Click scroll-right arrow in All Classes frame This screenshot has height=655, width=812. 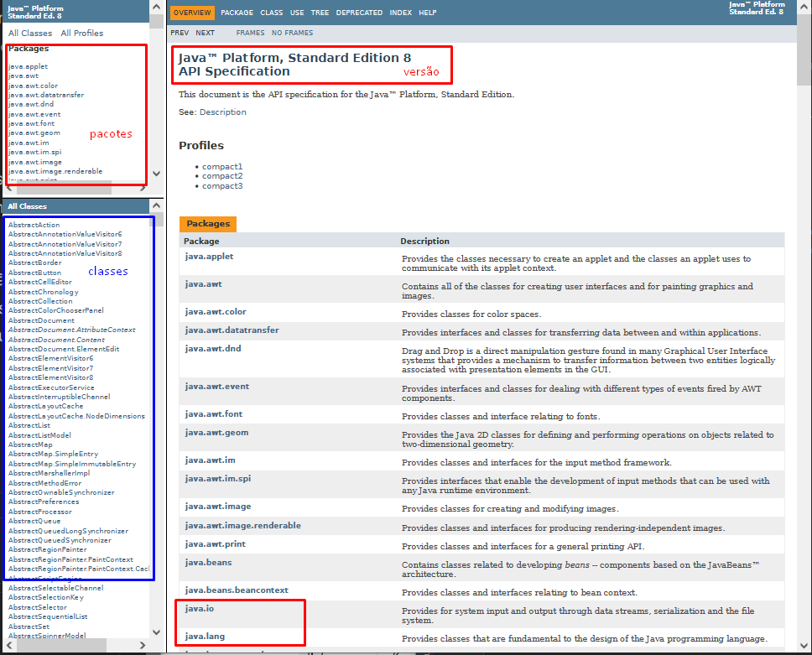click(143, 645)
